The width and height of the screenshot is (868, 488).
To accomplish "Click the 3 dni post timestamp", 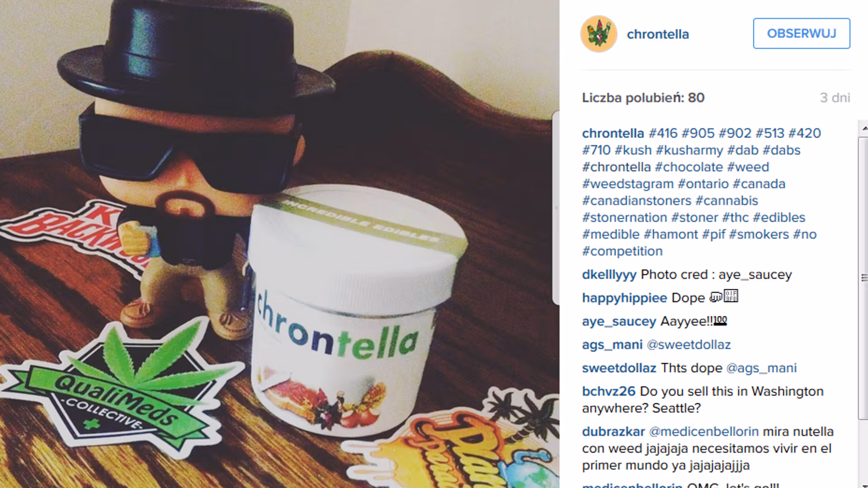I will click(x=835, y=98).
